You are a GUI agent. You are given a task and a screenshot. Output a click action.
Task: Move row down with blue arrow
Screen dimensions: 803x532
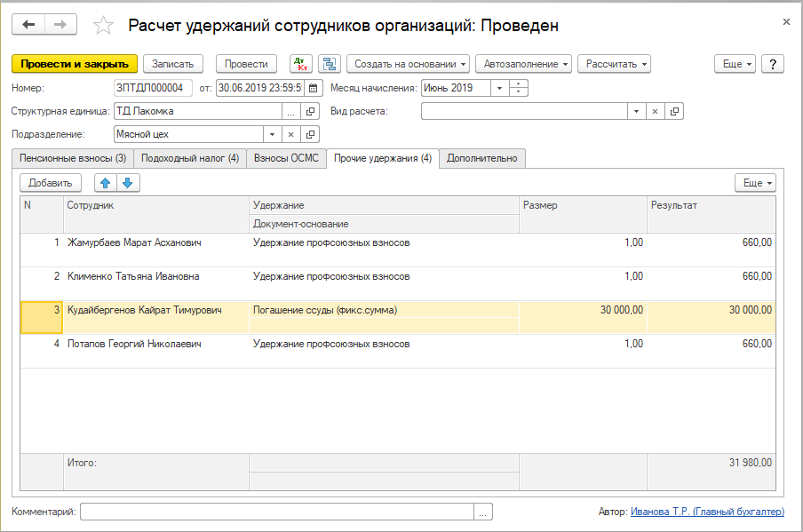point(128,183)
